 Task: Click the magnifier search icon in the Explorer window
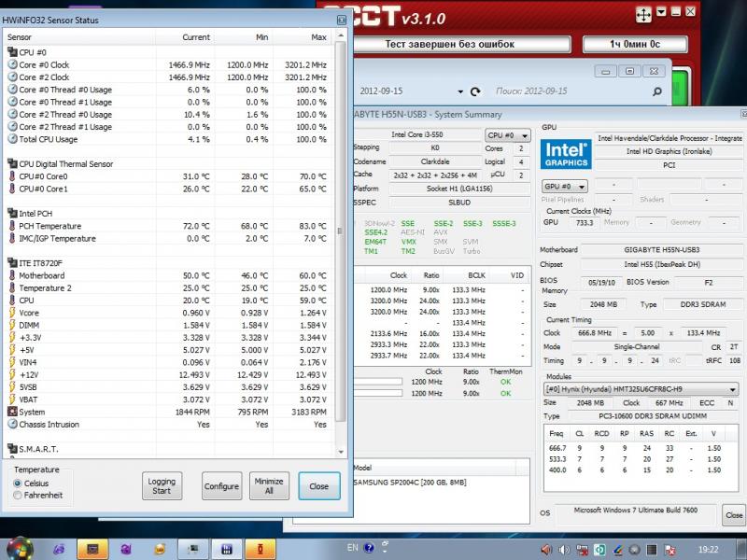[x=657, y=91]
